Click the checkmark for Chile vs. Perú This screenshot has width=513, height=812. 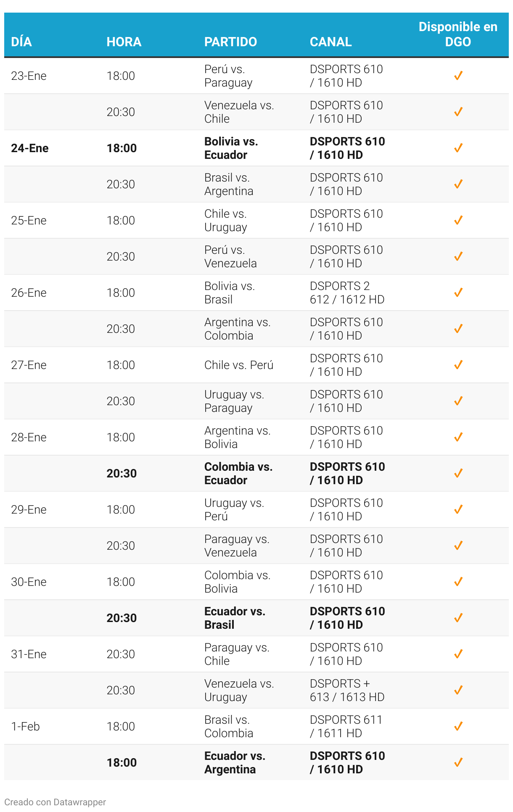[x=458, y=365]
